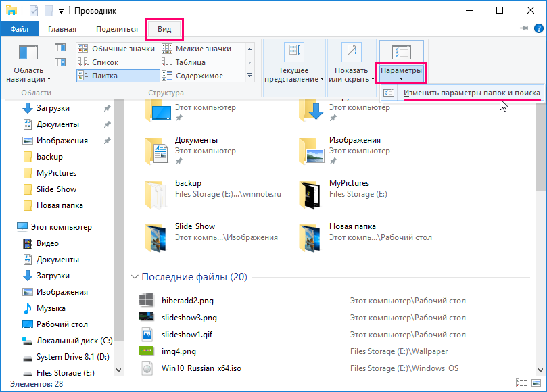The height and width of the screenshot is (392, 547).
Task: Click the Параметры dropdown label
Action: click(401, 74)
